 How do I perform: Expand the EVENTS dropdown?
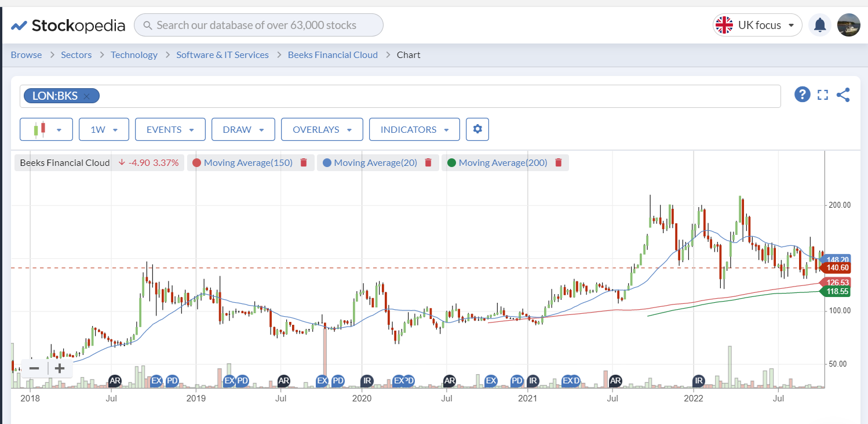(170, 129)
